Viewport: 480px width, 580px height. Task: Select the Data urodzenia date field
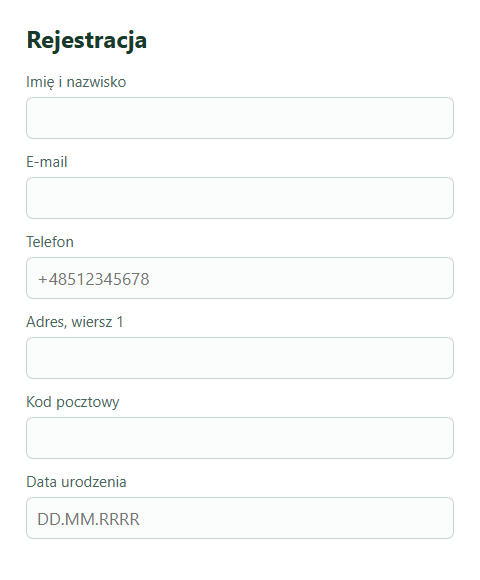click(240, 518)
